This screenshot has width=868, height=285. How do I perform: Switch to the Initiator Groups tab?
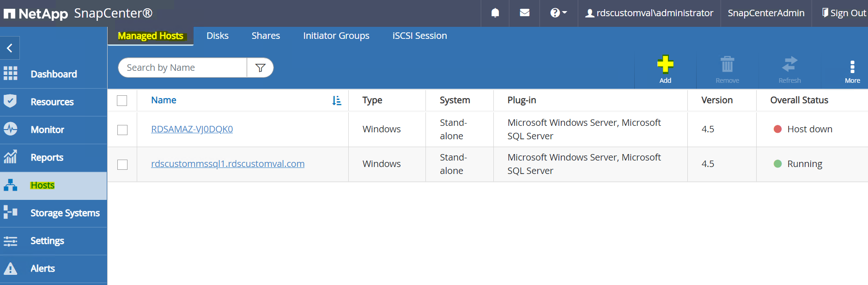[x=336, y=36]
